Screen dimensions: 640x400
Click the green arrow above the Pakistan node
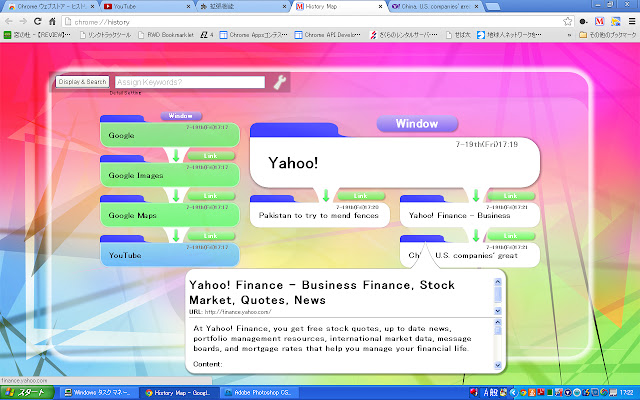[326, 195]
